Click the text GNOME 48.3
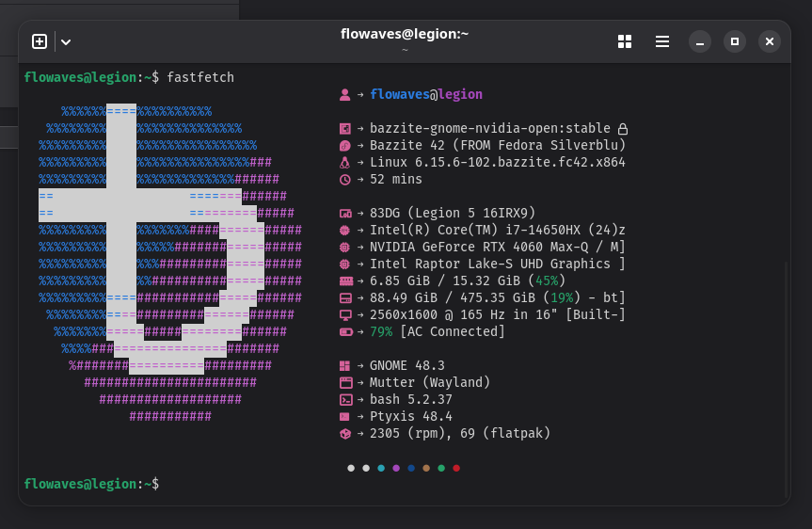Image resolution: width=812 pixels, height=529 pixels. click(x=407, y=366)
